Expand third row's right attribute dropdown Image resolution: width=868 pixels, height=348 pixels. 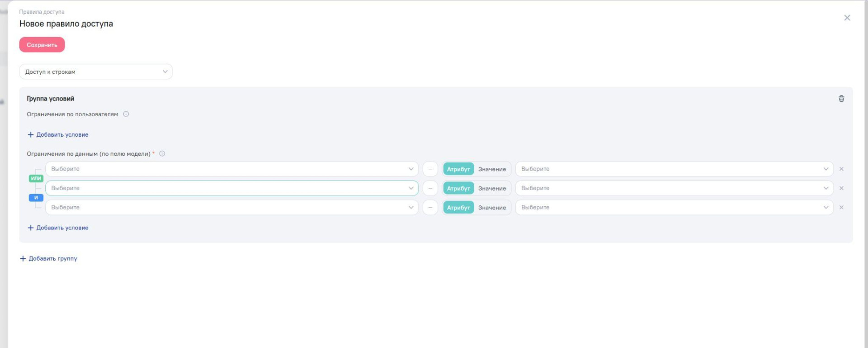674,208
